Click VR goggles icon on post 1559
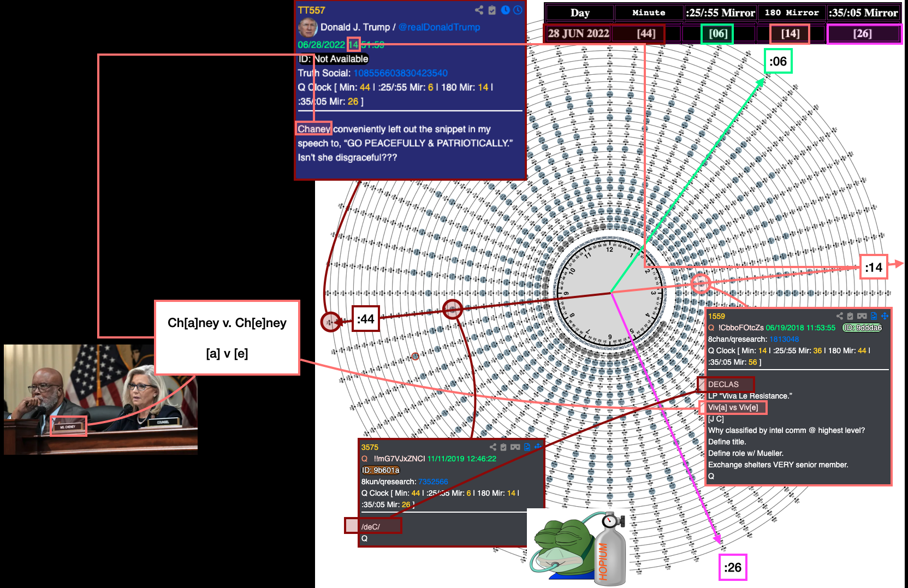The height and width of the screenshot is (588, 908). coord(862,316)
